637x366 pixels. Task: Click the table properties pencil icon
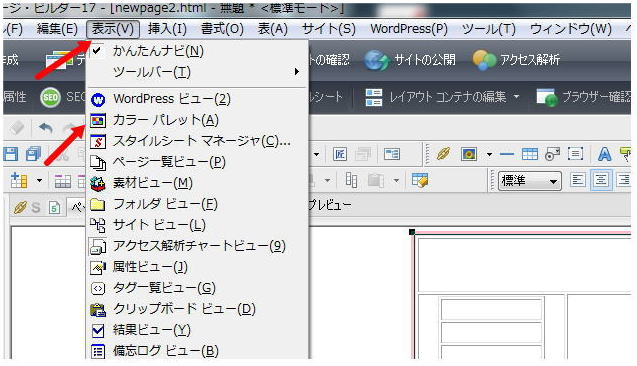point(420,180)
